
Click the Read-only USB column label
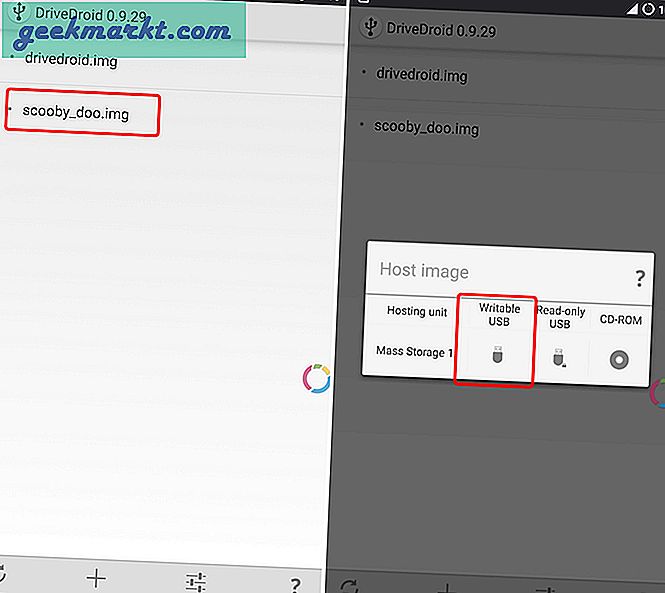pos(559,317)
